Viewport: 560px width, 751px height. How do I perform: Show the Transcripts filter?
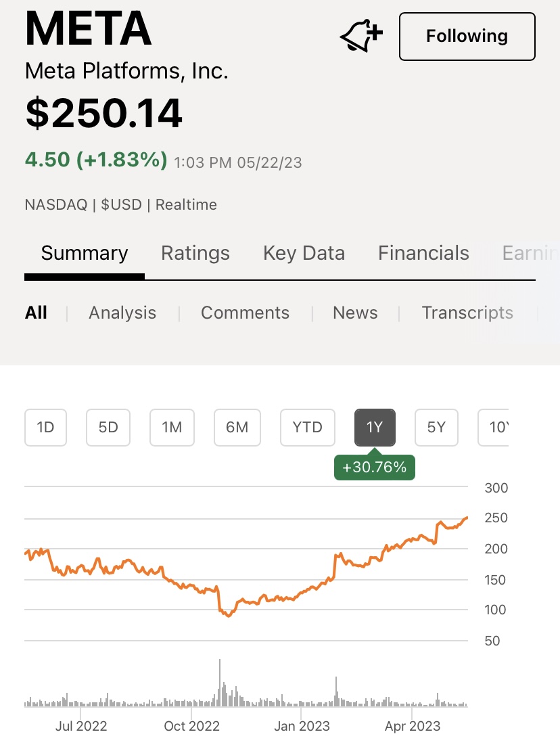pyautogui.click(x=467, y=313)
